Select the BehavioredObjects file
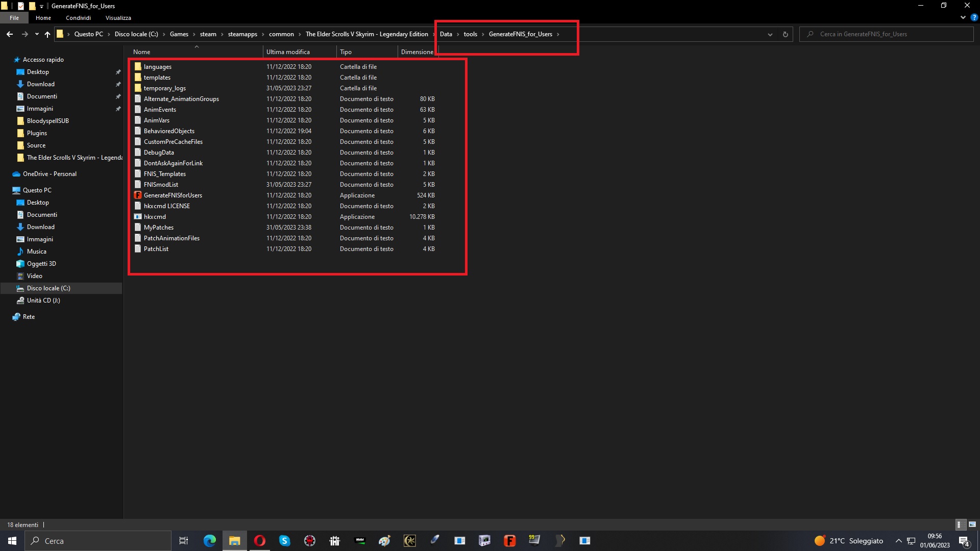The width and height of the screenshot is (980, 551). (169, 131)
